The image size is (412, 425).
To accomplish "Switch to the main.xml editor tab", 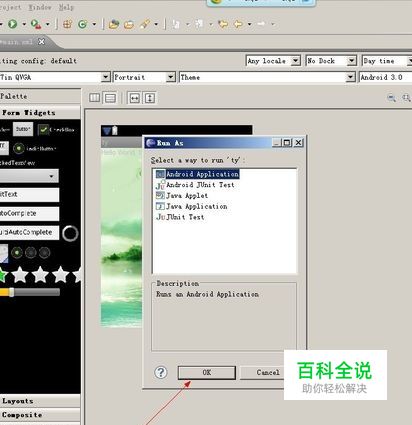I will 17,42.
